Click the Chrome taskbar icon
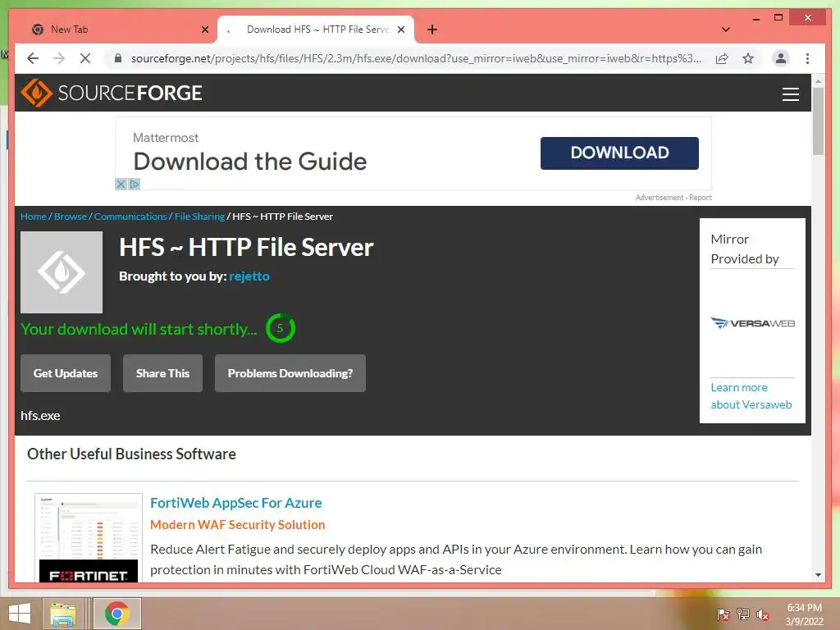The width and height of the screenshot is (840, 630). point(116,614)
